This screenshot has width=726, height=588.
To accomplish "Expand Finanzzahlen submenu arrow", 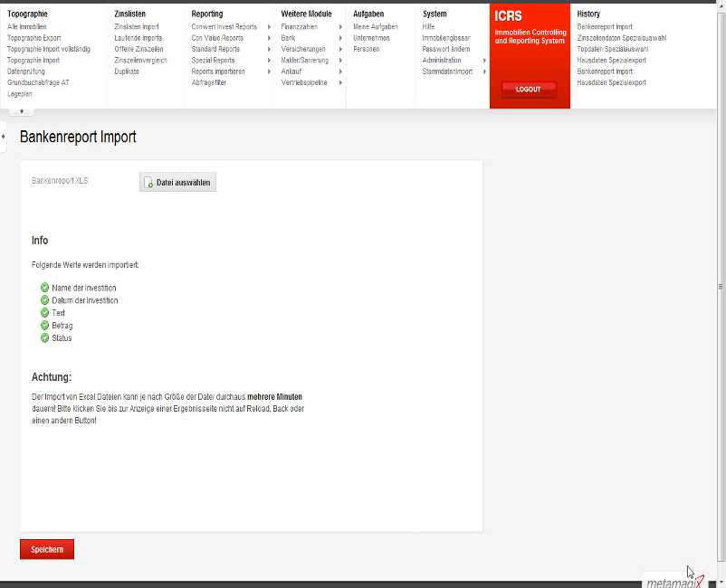I will (340, 27).
